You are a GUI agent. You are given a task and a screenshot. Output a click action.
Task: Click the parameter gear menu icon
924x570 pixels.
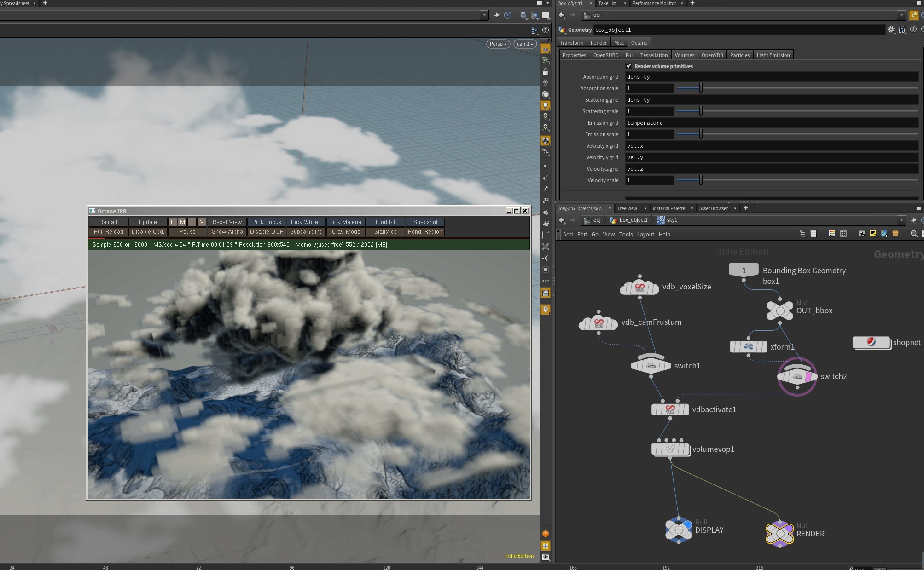click(x=891, y=29)
